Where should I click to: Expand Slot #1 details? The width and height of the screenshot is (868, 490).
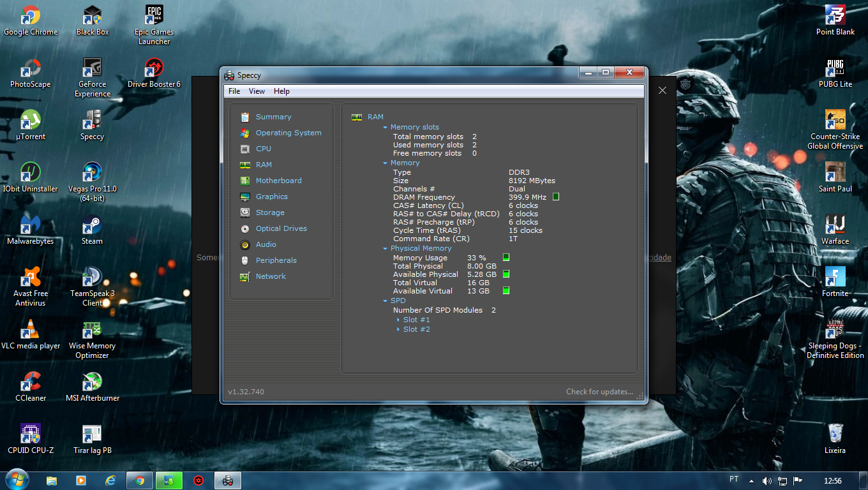pos(398,320)
